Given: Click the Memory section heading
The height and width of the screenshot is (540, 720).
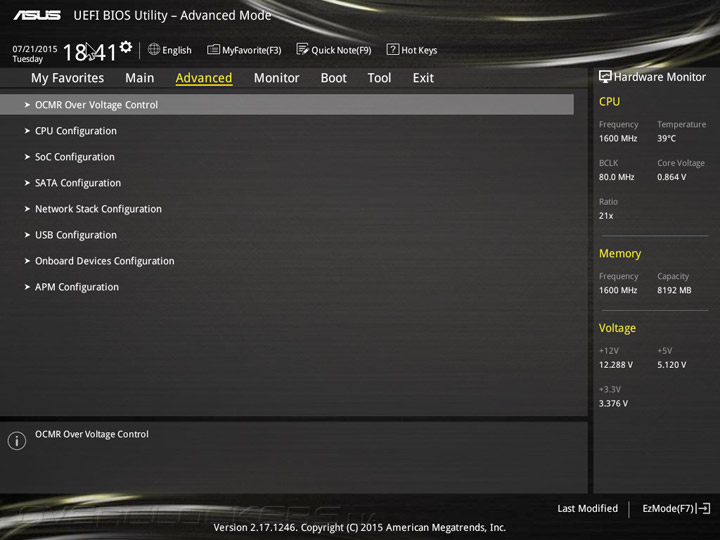Looking at the screenshot, I should (x=620, y=253).
